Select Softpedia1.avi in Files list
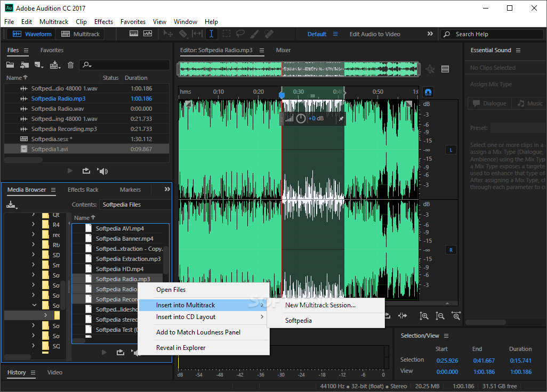The image size is (547, 392). pyautogui.click(x=86, y=149)
